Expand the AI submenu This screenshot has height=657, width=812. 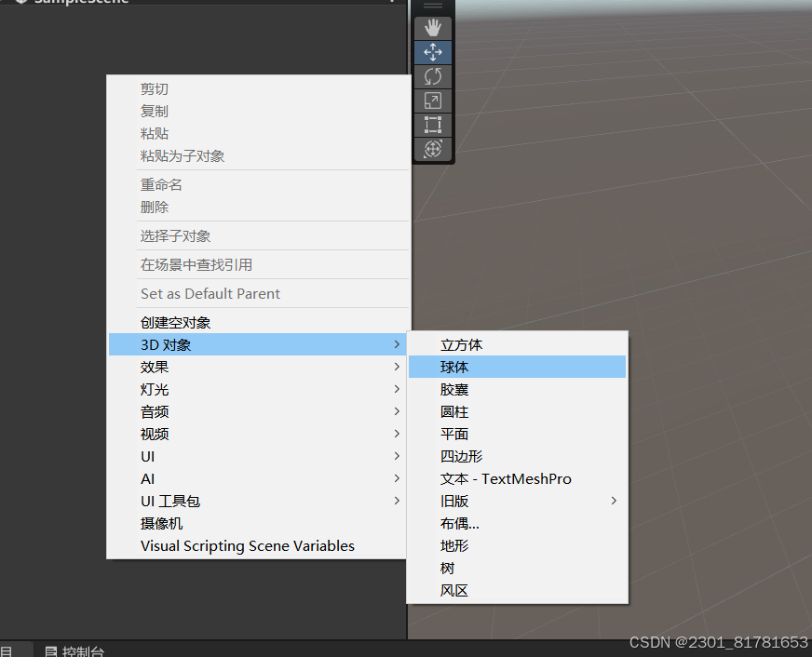pyautogui.click(x=259, y=478)
